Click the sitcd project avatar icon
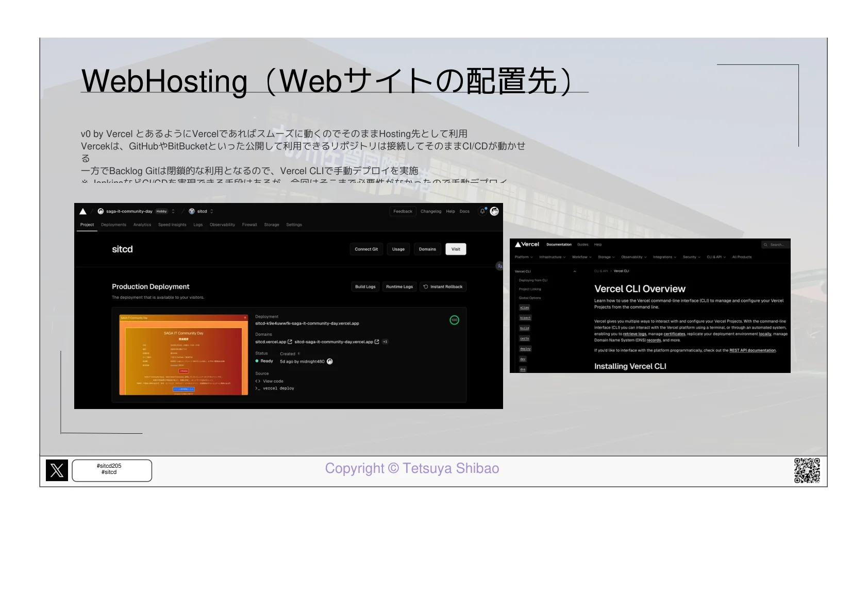This screenshot has width=868, height=613. pyautogui.click(x=192, y=211)
